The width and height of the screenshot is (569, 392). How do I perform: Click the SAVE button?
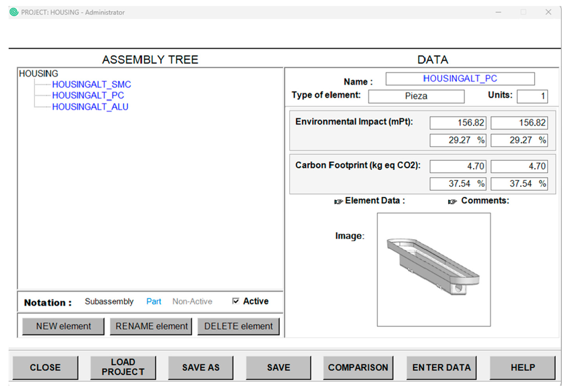tap(278, 367)
